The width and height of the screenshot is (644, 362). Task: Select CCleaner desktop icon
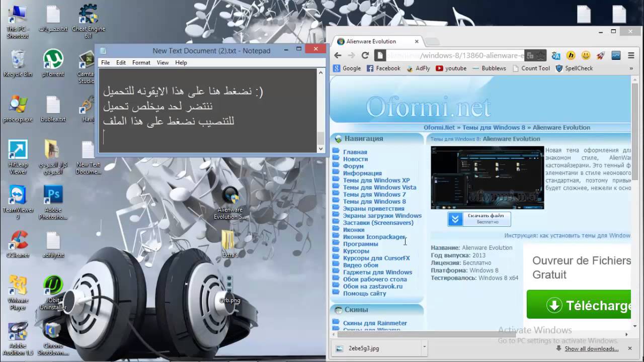[x=18, y=244]
